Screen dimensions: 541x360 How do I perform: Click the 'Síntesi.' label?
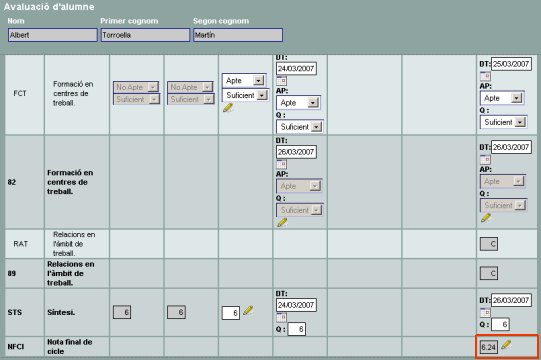(x=61, y=312)
